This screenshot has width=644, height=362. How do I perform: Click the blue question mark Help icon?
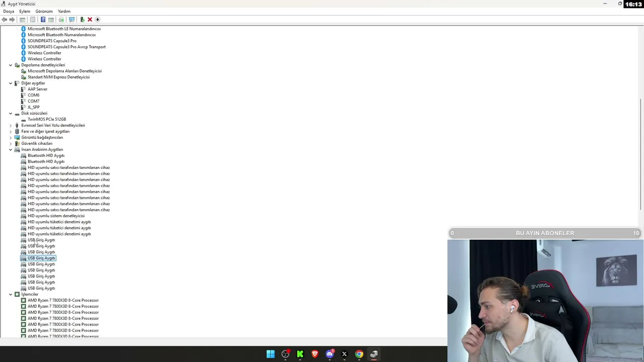click(x=43, y=20)
